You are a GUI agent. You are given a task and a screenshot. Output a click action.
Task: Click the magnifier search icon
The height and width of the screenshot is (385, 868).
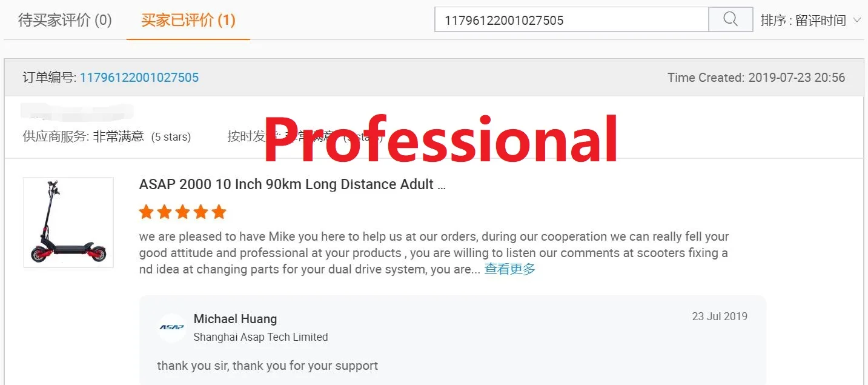pyautogui.click(x=731, y=19)
